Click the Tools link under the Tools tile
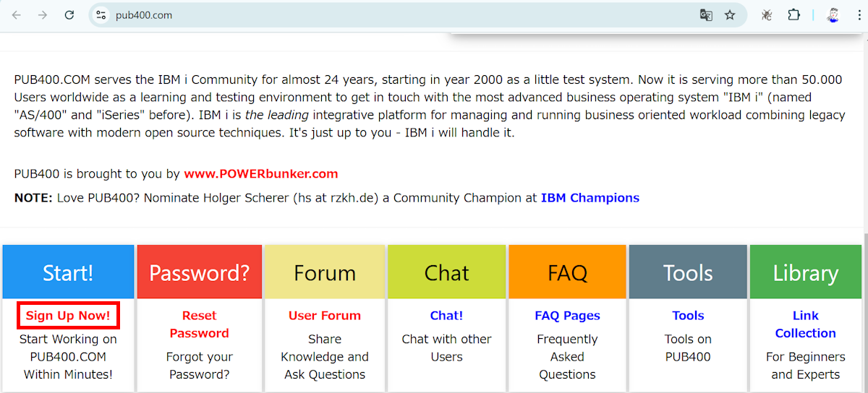 [688, 316]
